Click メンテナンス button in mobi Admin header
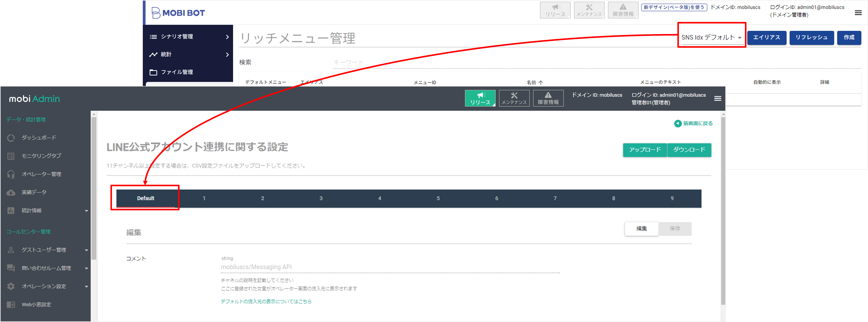Viewport: 868px width, 322px height. coord(514,98)
